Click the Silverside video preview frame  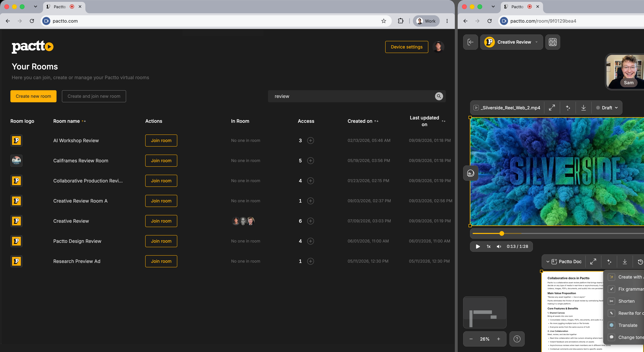coord(557,172)
